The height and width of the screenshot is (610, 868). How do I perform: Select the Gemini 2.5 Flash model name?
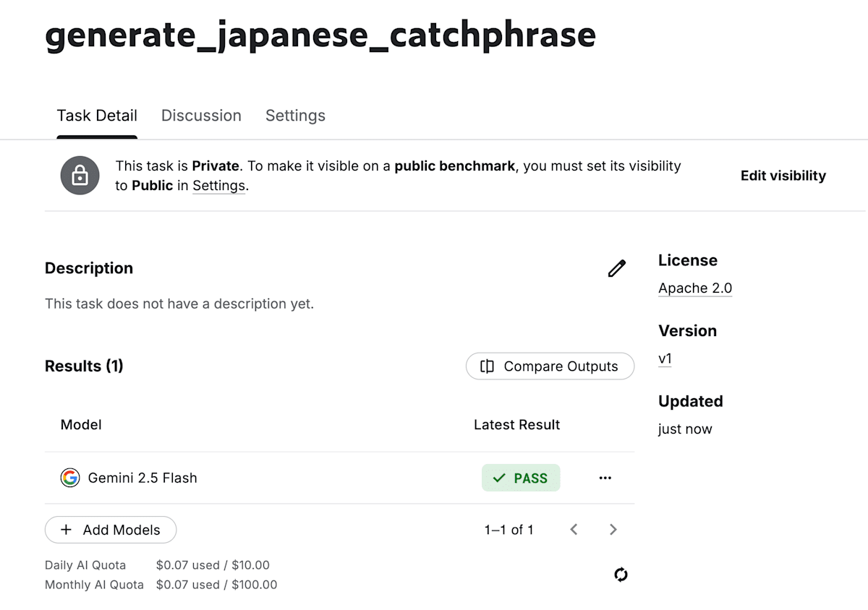pos(142,478)
